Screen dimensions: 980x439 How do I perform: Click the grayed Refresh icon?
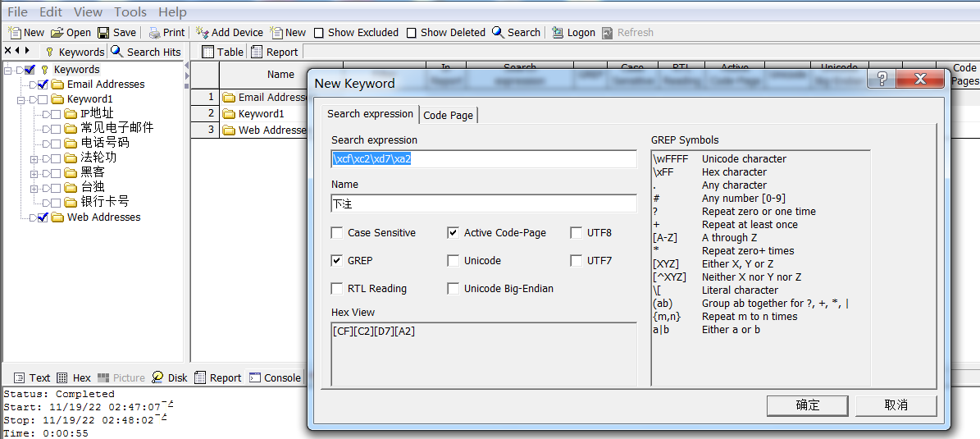click(607, 33)
